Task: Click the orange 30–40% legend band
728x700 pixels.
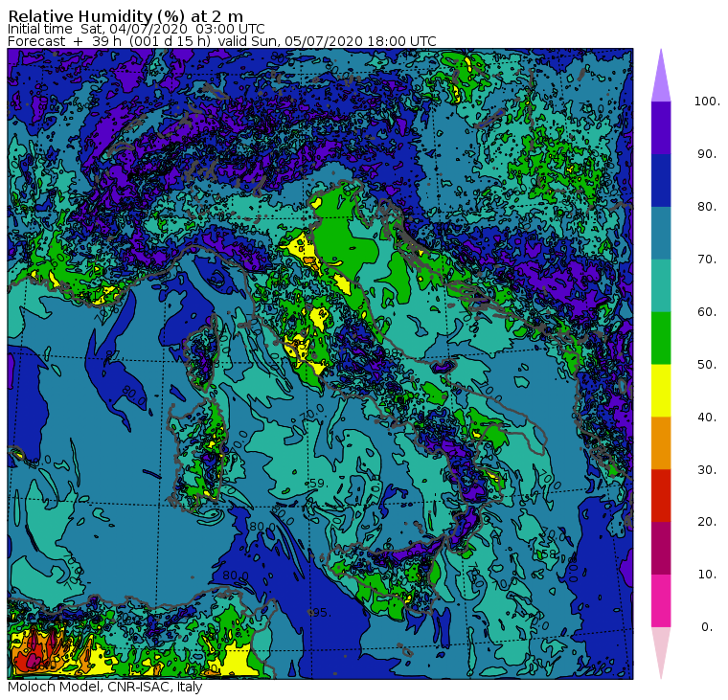Action: (661, 442)
